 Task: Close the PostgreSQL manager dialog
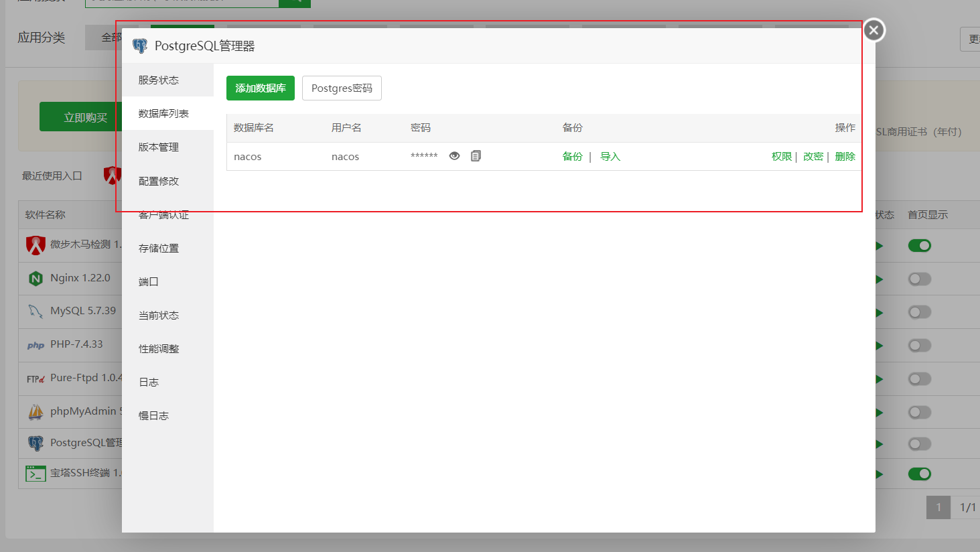coord(873,30)
